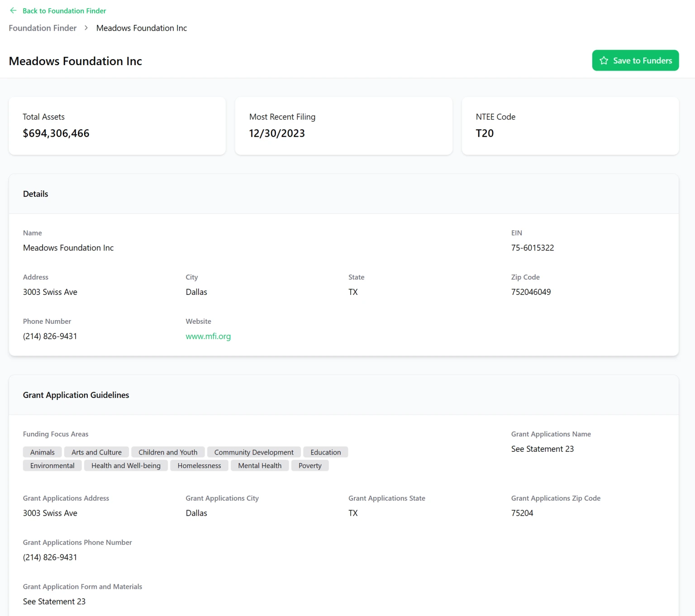Screen dimensions: 695x616
Task: Click the back arrow icon
Action: click(x=13, y=10)
